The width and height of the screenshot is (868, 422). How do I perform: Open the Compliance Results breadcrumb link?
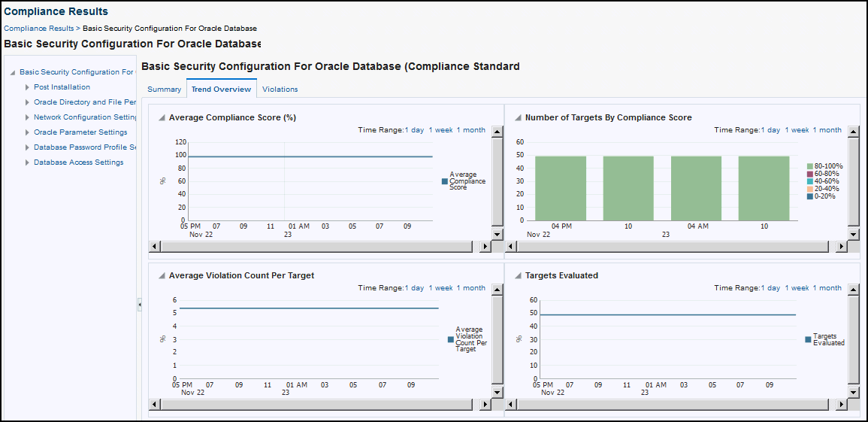[x=38, y=28]
